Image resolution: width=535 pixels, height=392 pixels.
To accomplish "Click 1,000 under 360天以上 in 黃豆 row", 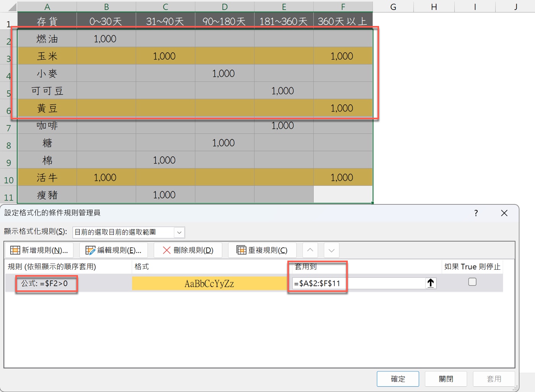I will click(342, 108).
